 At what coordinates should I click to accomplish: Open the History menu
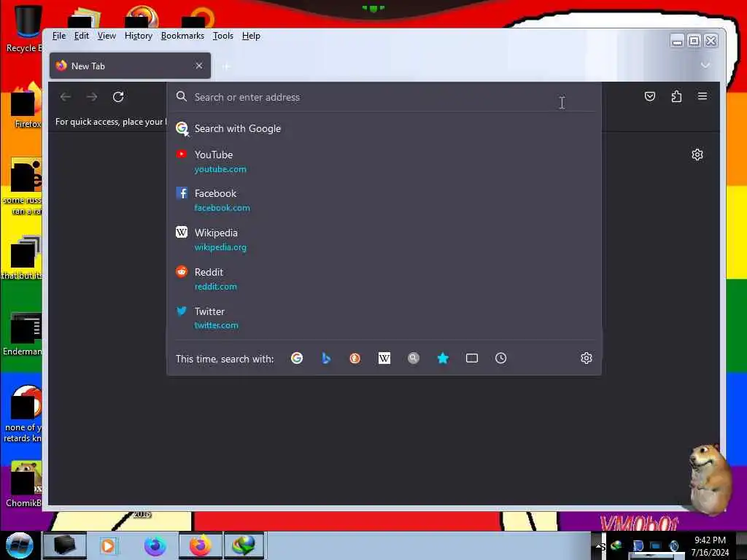139,36
